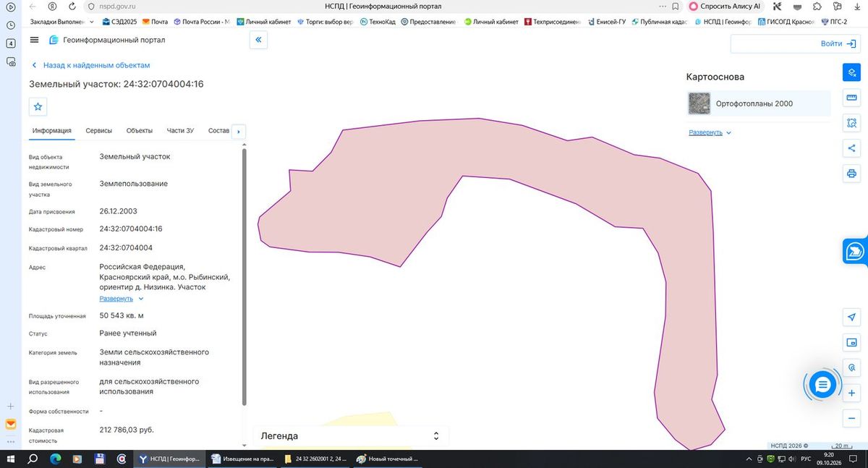Click the area value 50 543 кв. м

click(x=122, y=315)
